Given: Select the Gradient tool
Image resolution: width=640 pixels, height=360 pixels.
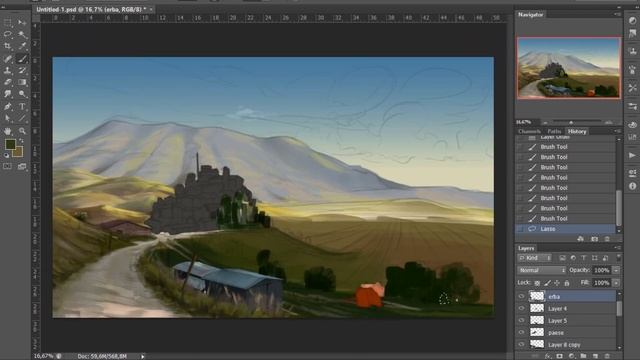Looking at the screenshot, I should click(x=22, y=82).
